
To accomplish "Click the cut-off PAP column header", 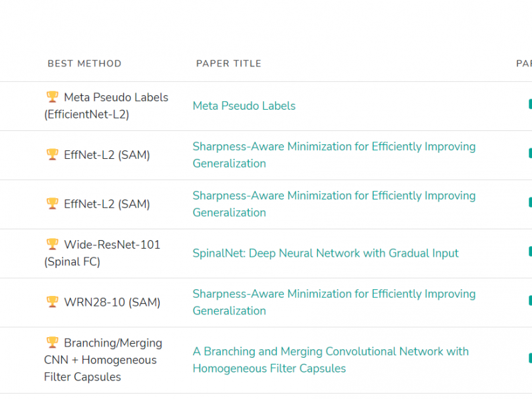I will coord(524,64).
